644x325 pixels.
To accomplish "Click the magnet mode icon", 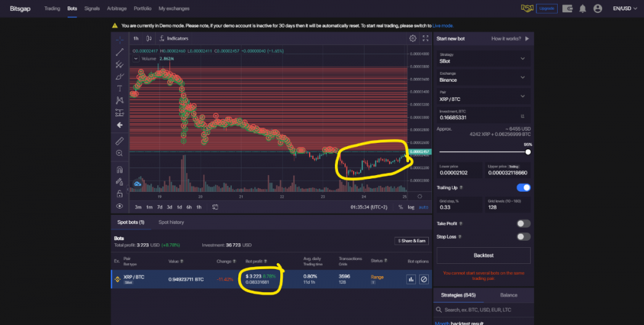I will coord(120,170).
